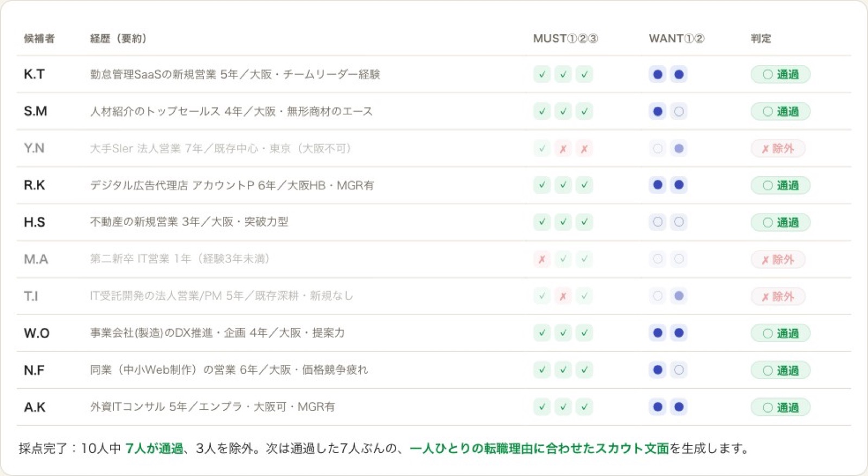The width and height of the screenshot is (868, 476).
Task: Click the 除外 badge in Y.N row
Action: (777, 149)
